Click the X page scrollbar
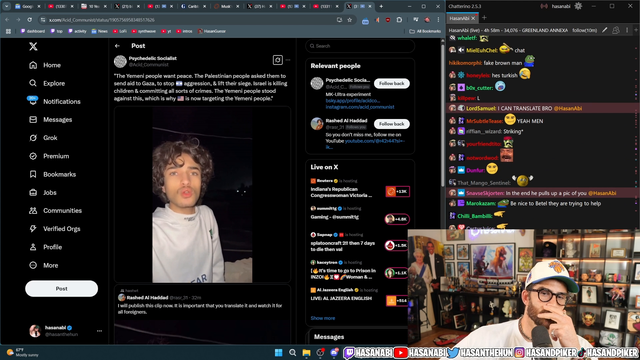 (443, 114)
